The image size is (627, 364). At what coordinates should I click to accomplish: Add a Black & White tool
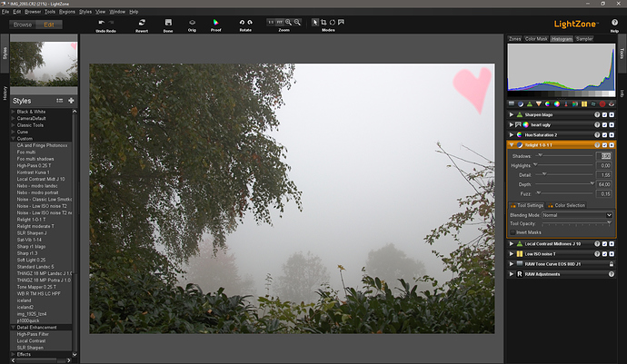point(575,103)
